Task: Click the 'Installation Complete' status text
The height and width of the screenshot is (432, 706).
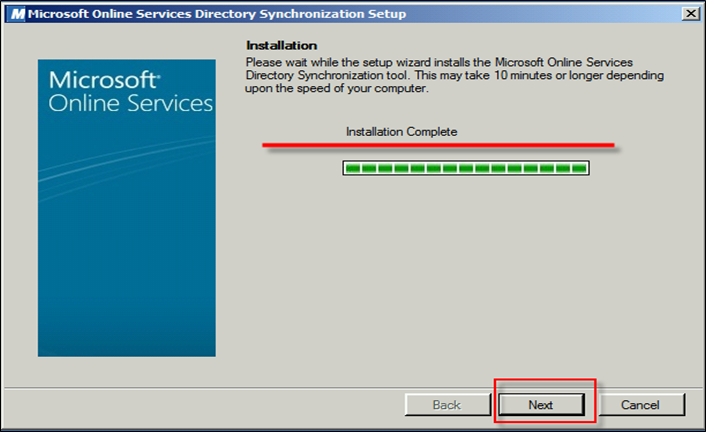Action: [x=401, y=132]
